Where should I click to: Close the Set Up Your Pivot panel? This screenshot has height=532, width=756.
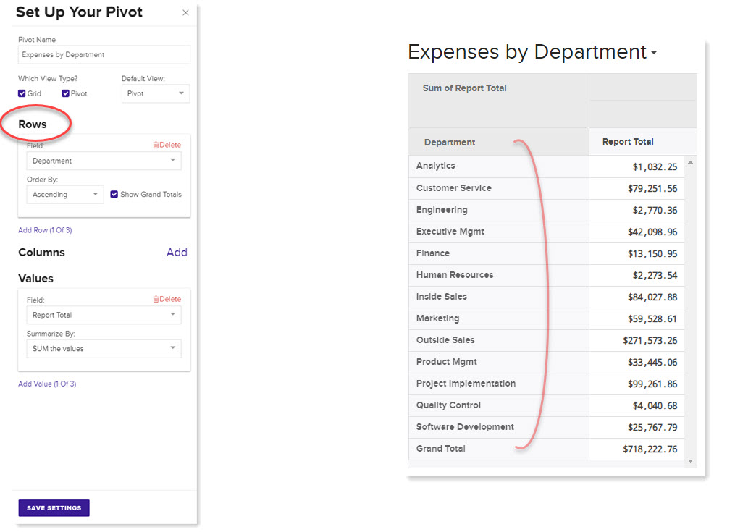pos(185,12)
